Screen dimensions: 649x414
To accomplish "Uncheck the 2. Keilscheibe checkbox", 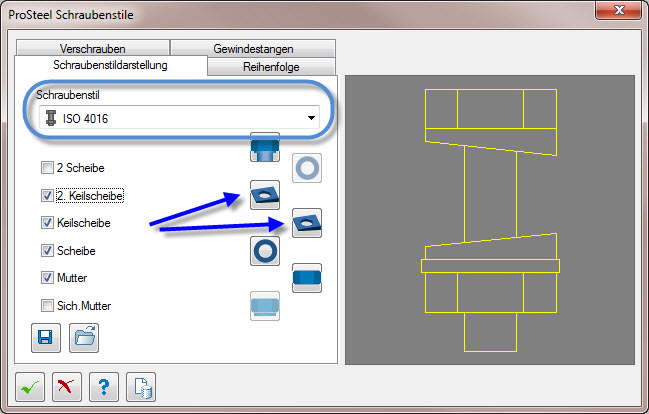I will click(47, 195).
